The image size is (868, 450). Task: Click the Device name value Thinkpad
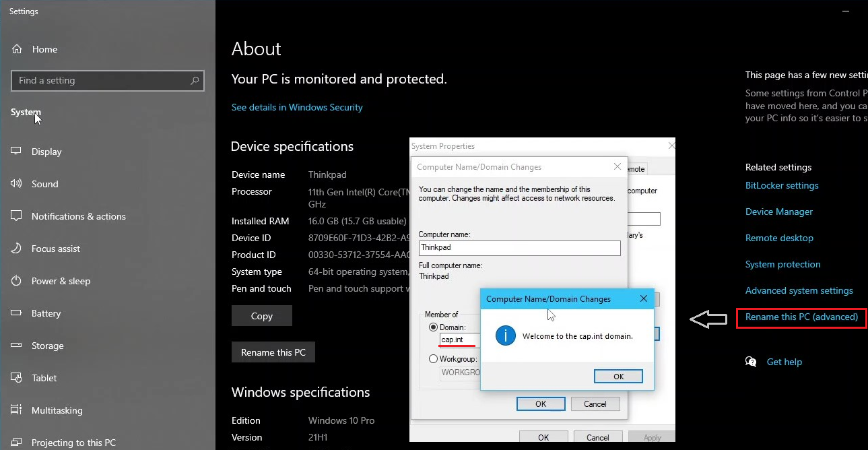click(327, 174)
